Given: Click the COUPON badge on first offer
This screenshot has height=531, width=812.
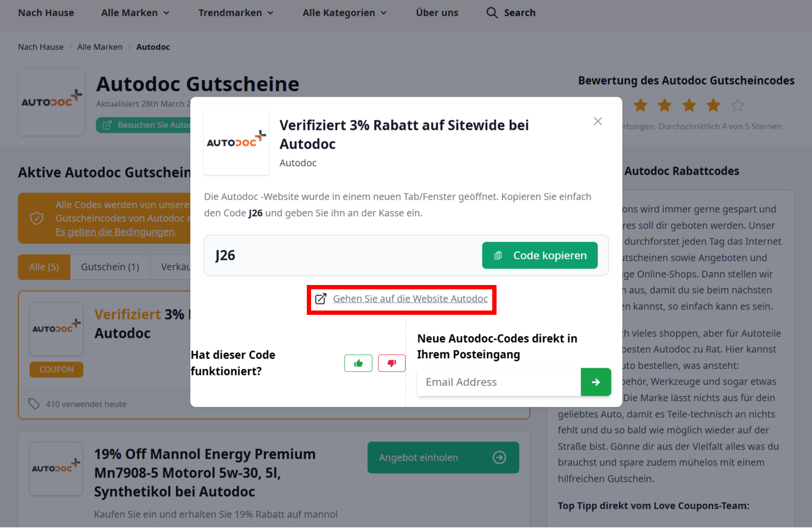Looking at the screenshot, I should click(56, 370).
